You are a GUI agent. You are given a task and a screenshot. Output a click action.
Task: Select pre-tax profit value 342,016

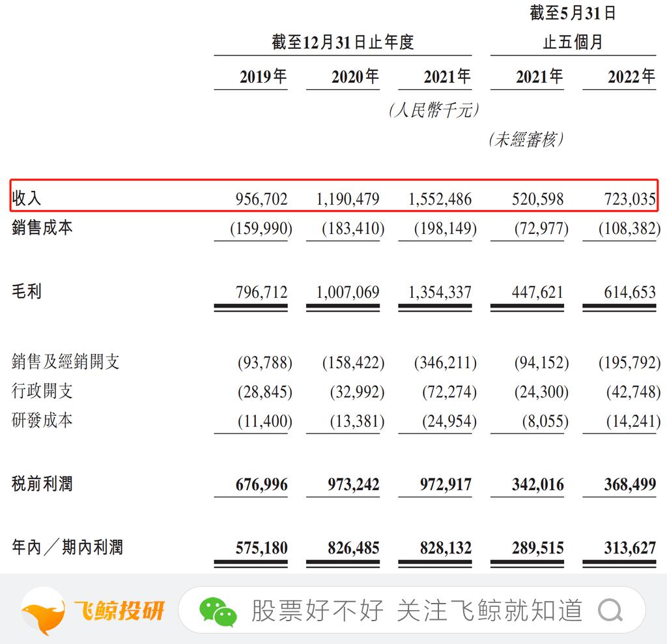point(537,484)
